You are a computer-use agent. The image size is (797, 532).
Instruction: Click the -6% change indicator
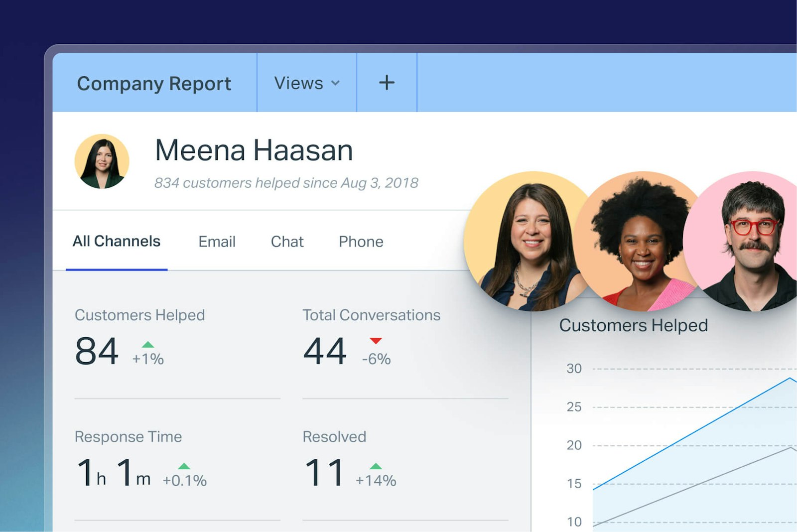tap(376, 359)
